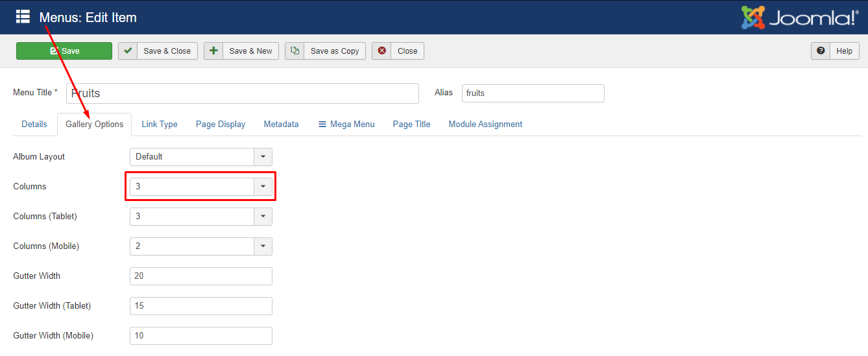This screenshot has width=868, height=356.
Task: Click the checkmark icon on Save & Close
Action: [128, 51]
